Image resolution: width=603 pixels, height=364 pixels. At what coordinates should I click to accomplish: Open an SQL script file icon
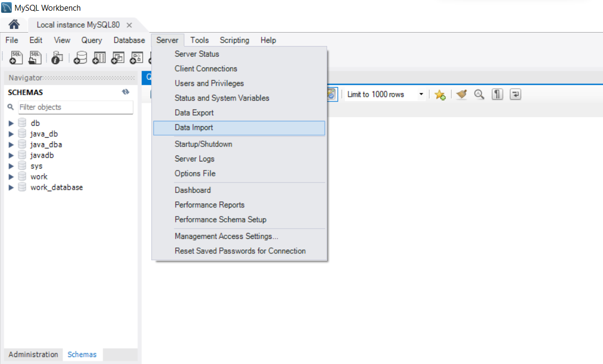[35, 58]
